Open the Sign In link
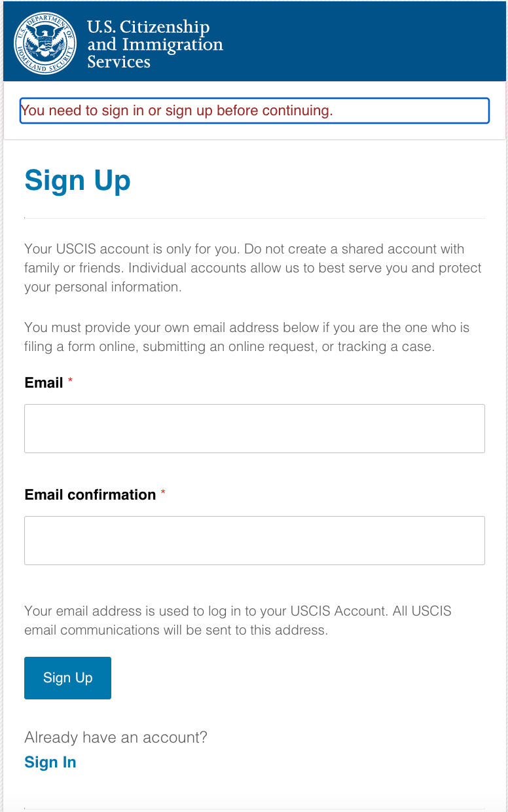This screenshot has height=812, width=508. pyautogui.click(x=50, y=762)
